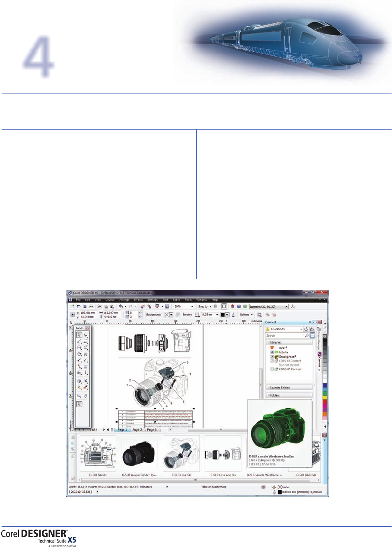392x549 pixels.
Task: Click the Undo arrow icon
Action: coord(121,307)
